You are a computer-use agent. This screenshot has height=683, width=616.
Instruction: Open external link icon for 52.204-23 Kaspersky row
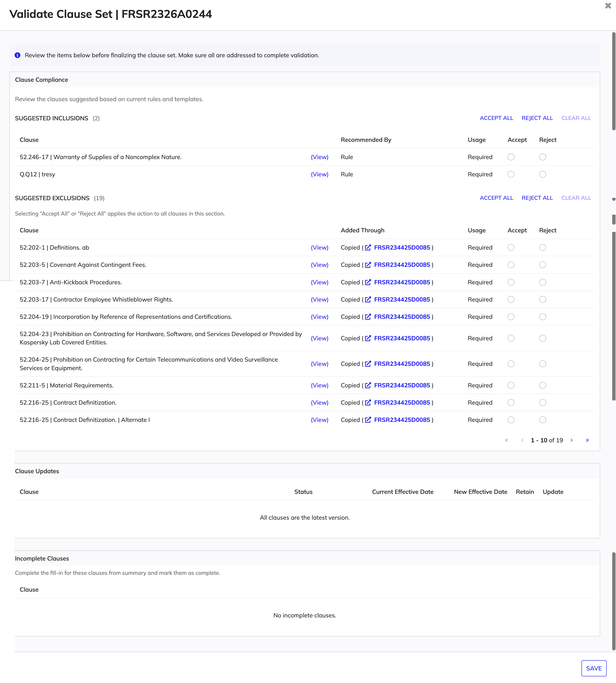368,338
